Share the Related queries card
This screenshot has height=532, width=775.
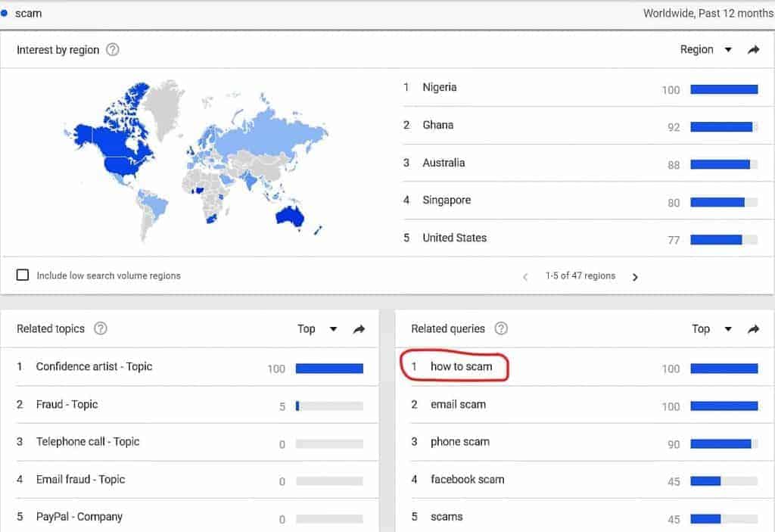753,328
